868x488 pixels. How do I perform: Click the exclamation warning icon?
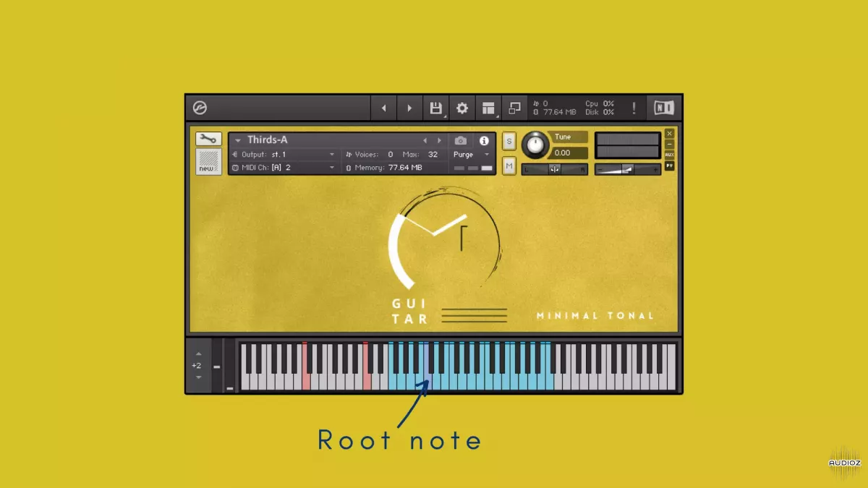pyautogui.click(x=634, y=108)
